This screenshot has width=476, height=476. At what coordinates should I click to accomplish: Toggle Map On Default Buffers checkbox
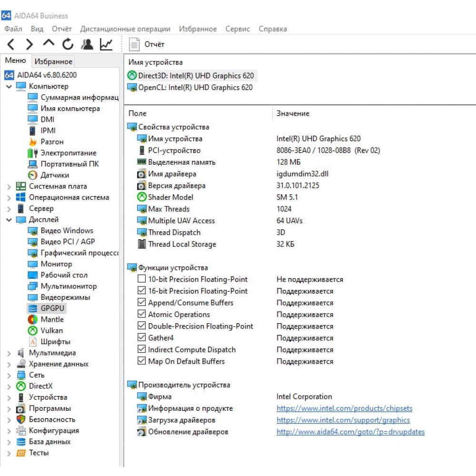click(141, 361)
